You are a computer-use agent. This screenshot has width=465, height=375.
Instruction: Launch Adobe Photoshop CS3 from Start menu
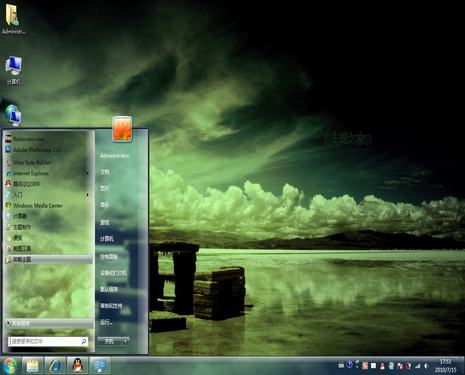tap(48, 150)
